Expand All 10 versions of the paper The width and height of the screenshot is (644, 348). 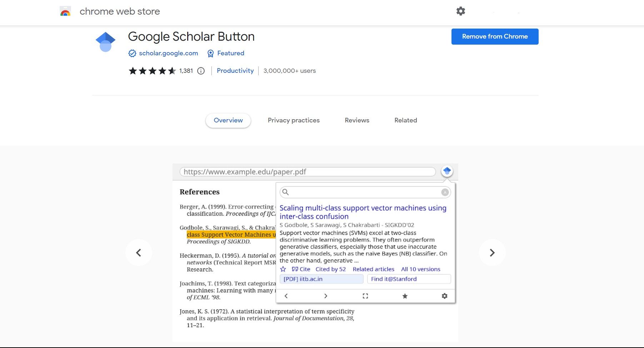(420, 269)
